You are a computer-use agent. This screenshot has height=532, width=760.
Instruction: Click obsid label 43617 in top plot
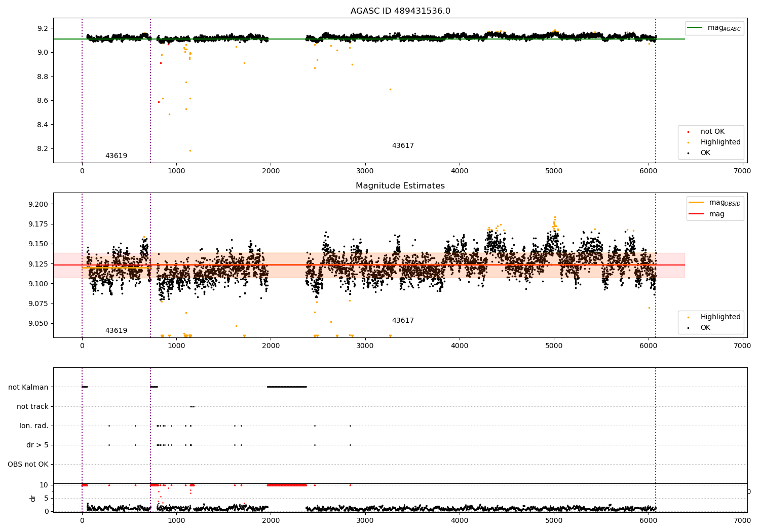(x=403, y=146)
